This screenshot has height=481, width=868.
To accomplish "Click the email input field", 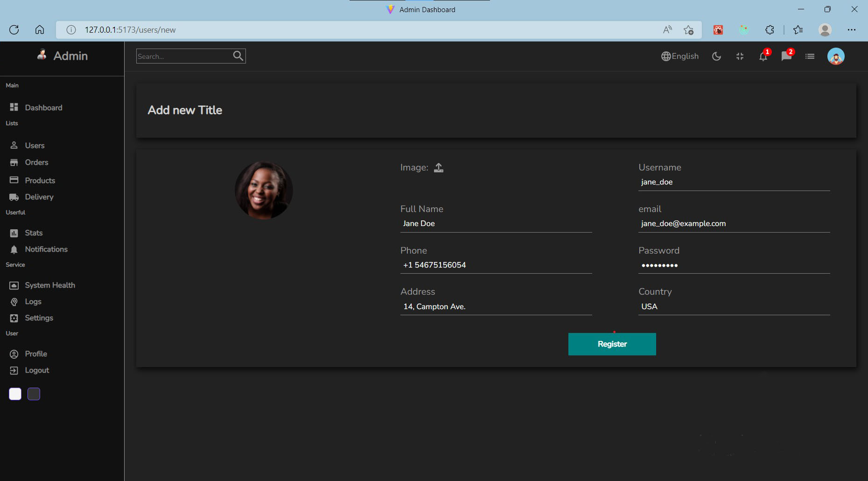I will [x=734, y=224].
